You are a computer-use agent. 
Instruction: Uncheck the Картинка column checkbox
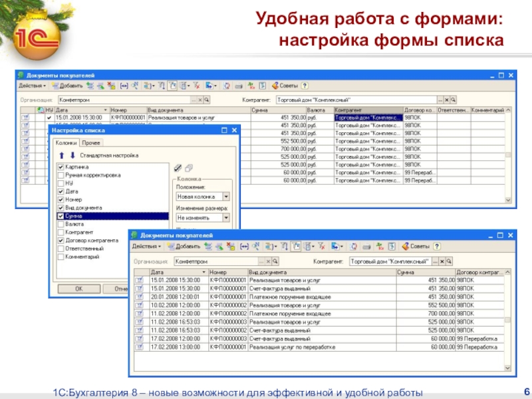(61, 167)
